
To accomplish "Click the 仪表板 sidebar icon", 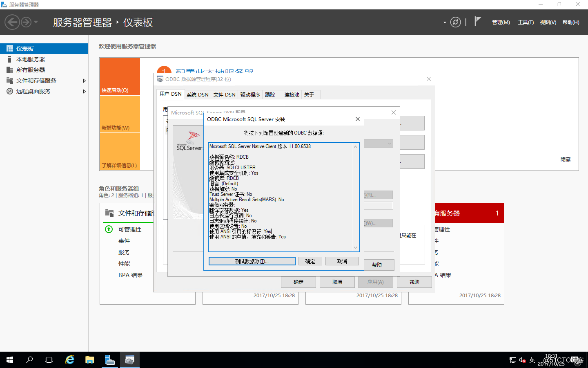I will (x=10, y=49).
